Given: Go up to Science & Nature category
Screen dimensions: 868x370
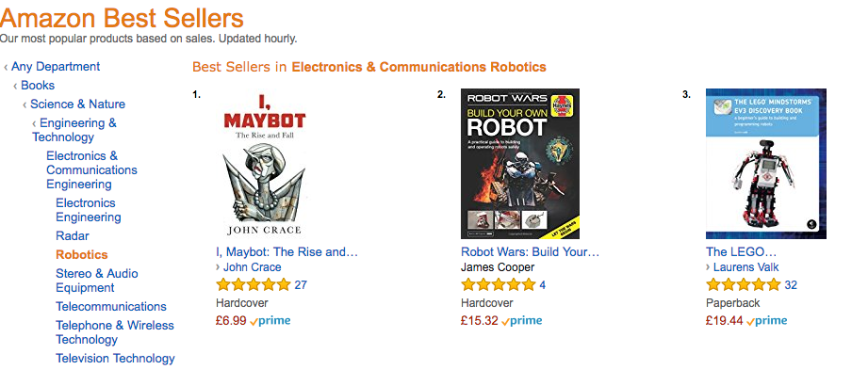Looking at the screenshot, I should (x=77, y=105).
